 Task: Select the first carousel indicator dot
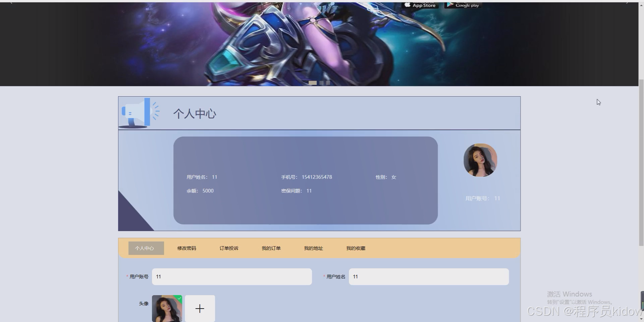313,83
